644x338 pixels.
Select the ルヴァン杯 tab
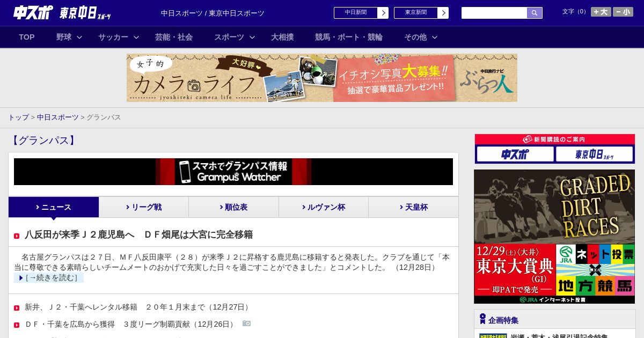(324, 207)
